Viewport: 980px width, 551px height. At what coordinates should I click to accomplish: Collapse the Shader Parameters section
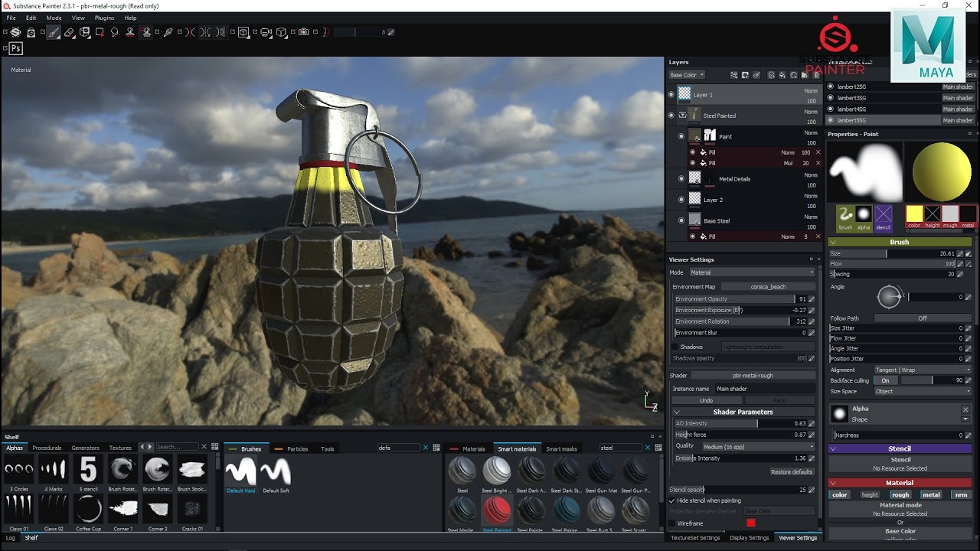pyautogui.click(x=677, y=412)
